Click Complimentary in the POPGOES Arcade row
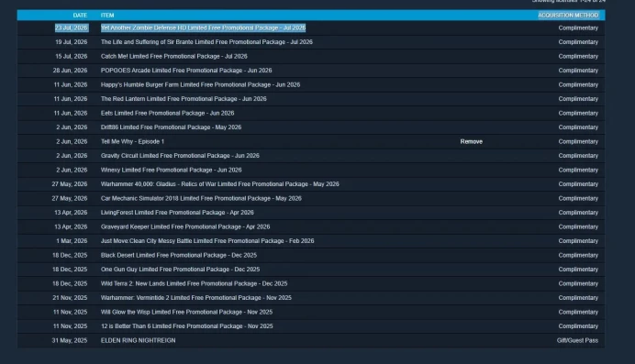The height and width of the screenshot is (364, 635). [578, 71]
